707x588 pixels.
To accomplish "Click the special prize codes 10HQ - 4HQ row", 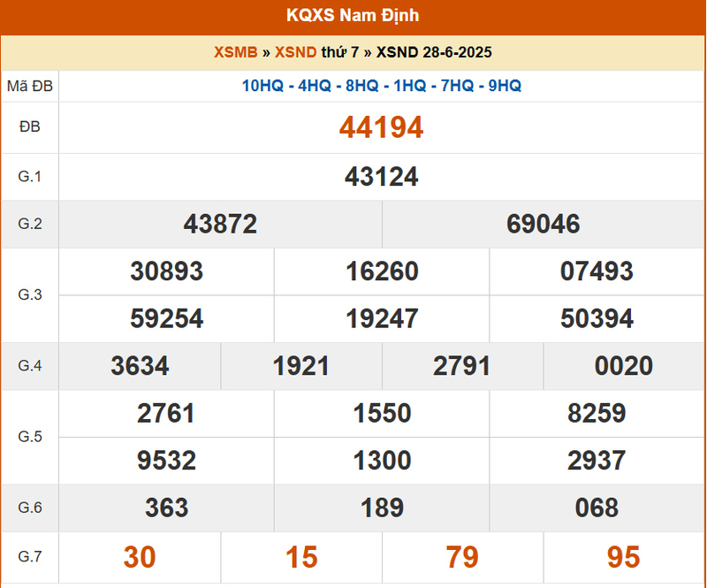I will (382, 86).
